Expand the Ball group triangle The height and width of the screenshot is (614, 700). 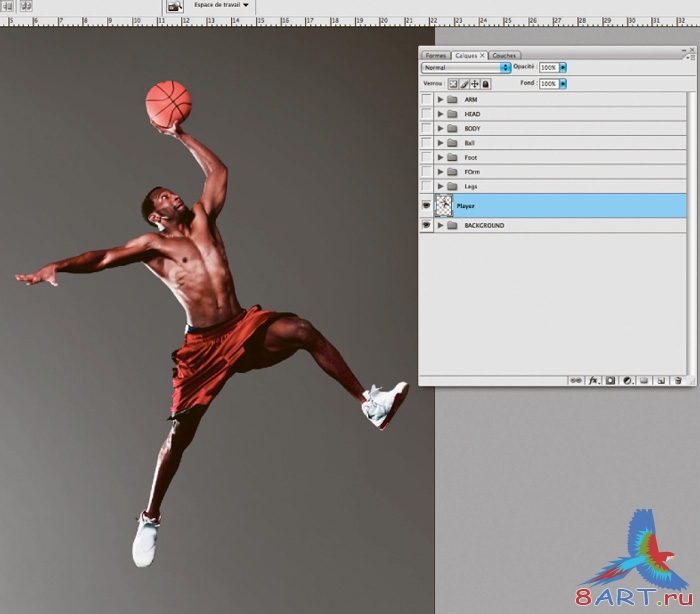440,143
